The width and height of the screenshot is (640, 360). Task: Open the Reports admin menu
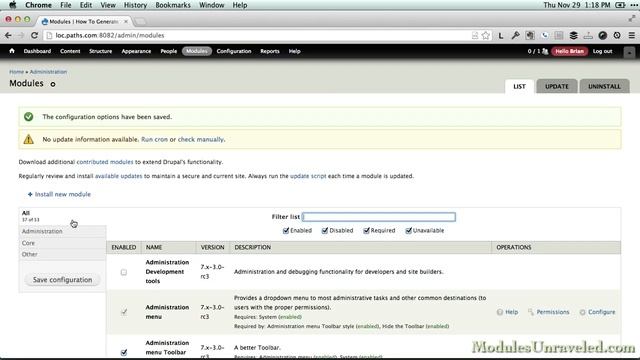click(270, 51)
